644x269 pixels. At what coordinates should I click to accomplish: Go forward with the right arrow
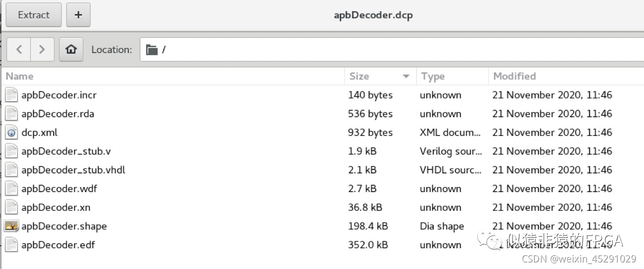[42, 50]
